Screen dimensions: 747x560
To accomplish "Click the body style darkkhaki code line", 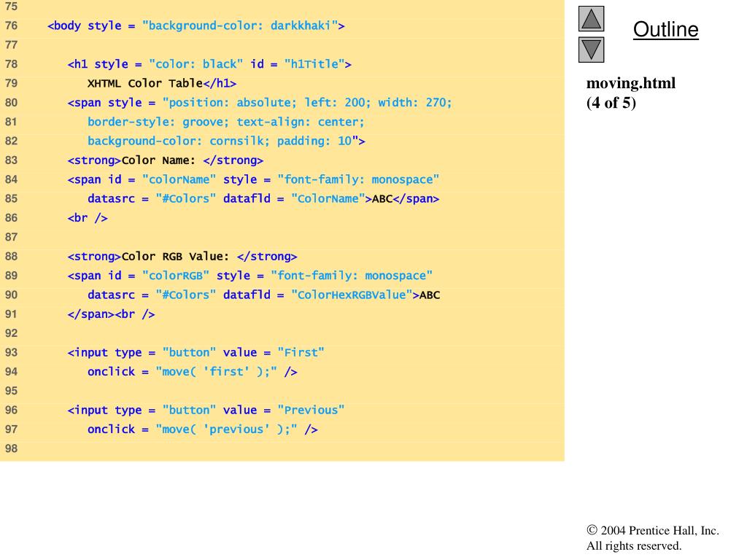I will [x=196, y=26].
